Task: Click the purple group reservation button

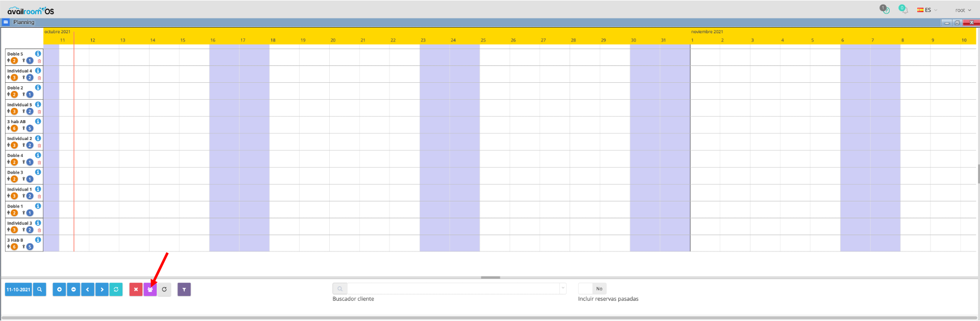Action: coord(150,289)
